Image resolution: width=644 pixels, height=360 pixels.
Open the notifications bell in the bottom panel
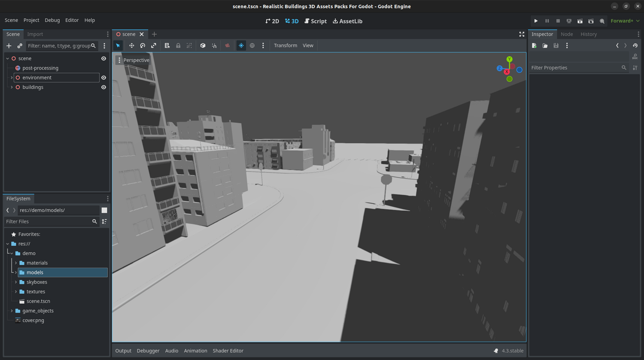coord(496,351)
